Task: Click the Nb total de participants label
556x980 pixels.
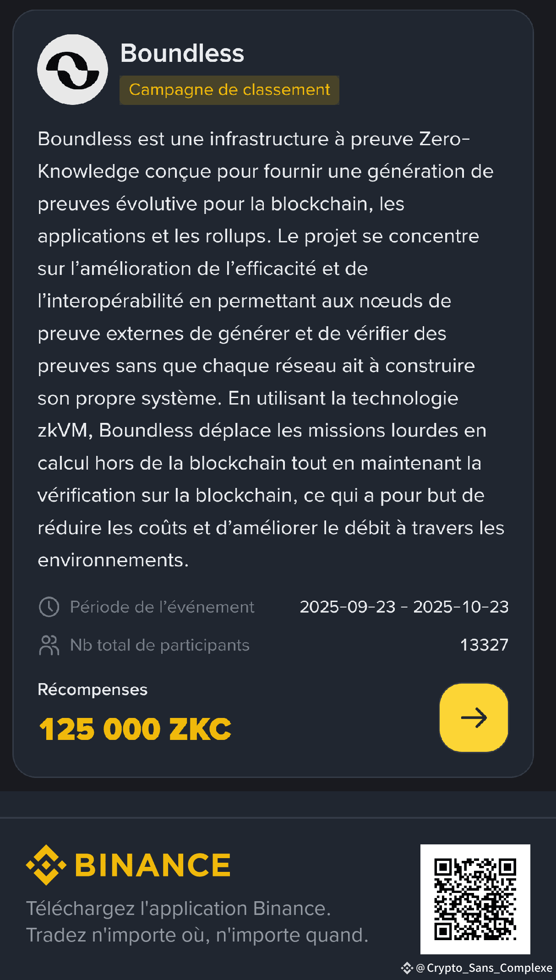Action: (x=159, y=645)
